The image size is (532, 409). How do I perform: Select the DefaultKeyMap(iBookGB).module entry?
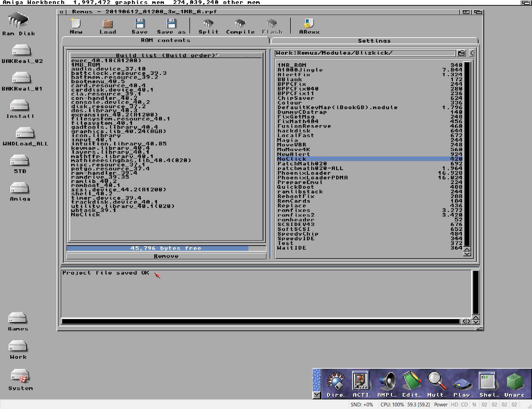370,107
